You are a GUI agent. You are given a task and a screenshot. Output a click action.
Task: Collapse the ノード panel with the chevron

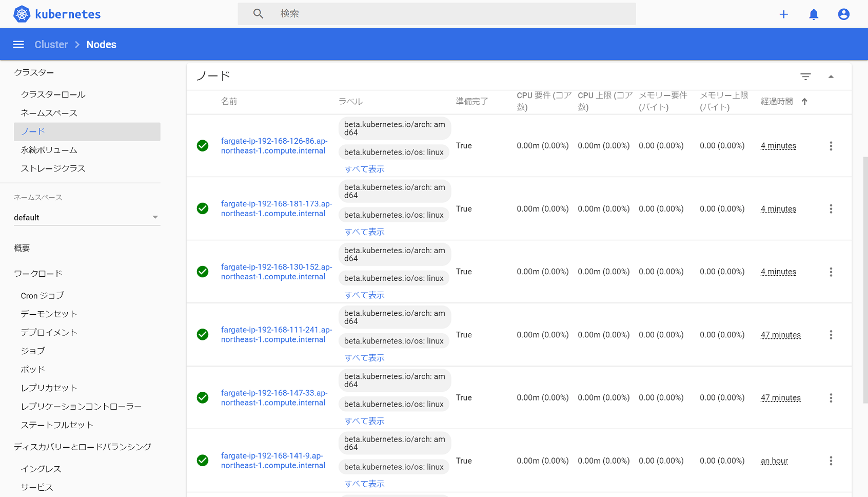[831, 76]
